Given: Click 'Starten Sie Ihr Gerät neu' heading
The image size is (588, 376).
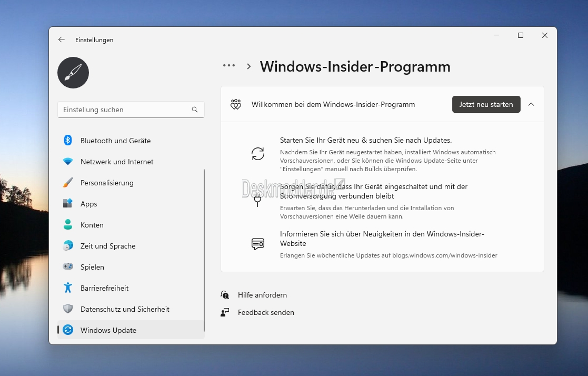Looking at the screenshot, I should (366, 140).
